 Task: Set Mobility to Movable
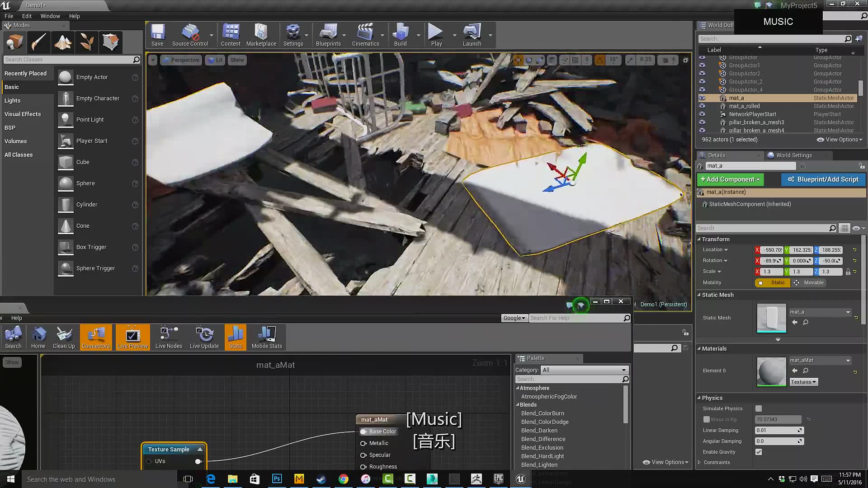tap(809, 282)
